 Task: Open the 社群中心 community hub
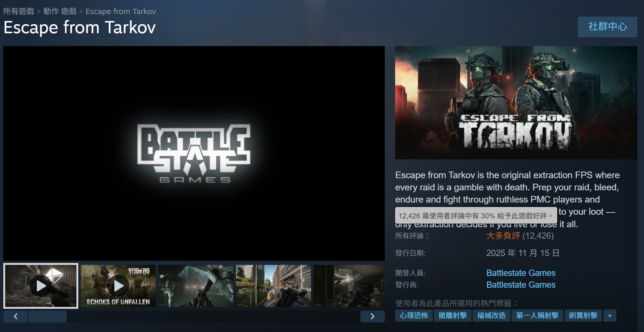pos(607,27)
